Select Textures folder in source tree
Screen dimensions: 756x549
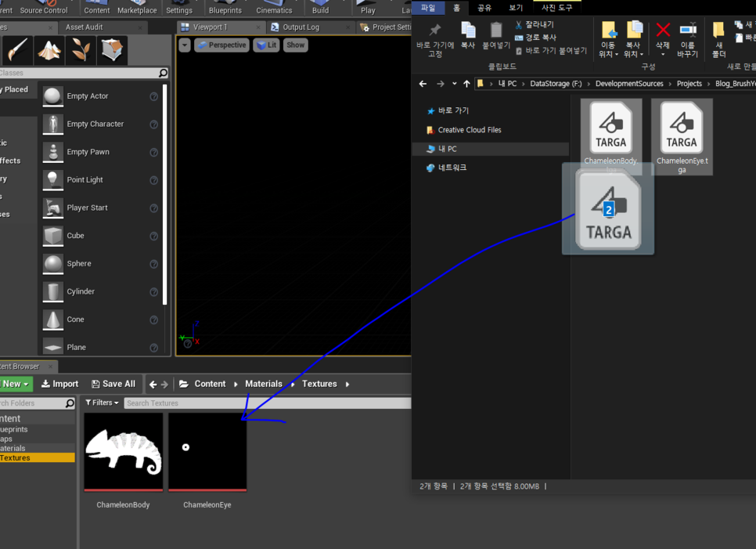pos(37,458)
